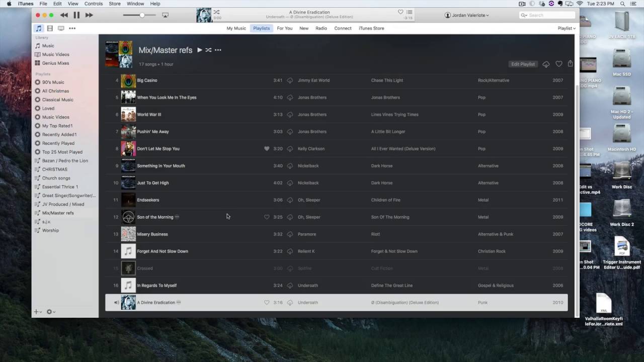
Task: Toggle shuffle in the now playing display
Action: point(216,12)
